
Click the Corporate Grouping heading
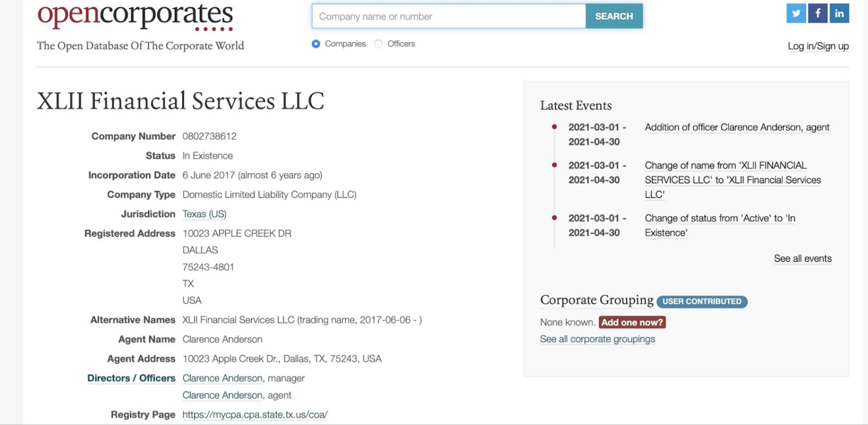[x=597, y=300]
